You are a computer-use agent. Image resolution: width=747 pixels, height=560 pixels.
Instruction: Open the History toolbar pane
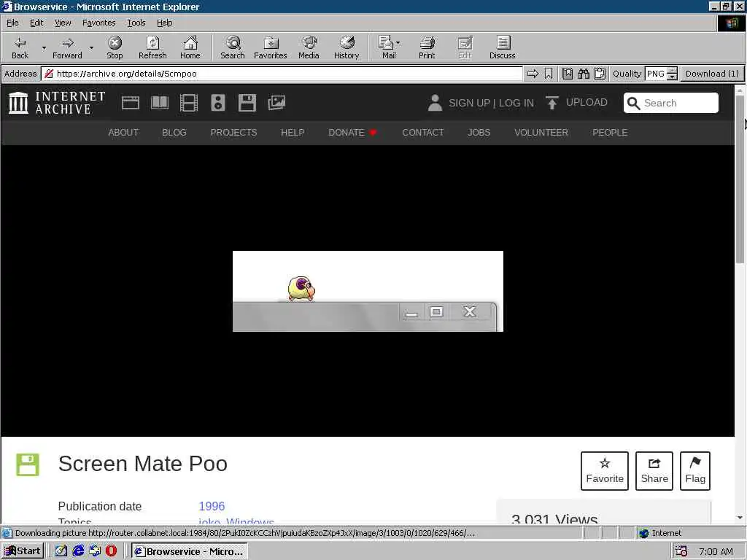point(347,47)
